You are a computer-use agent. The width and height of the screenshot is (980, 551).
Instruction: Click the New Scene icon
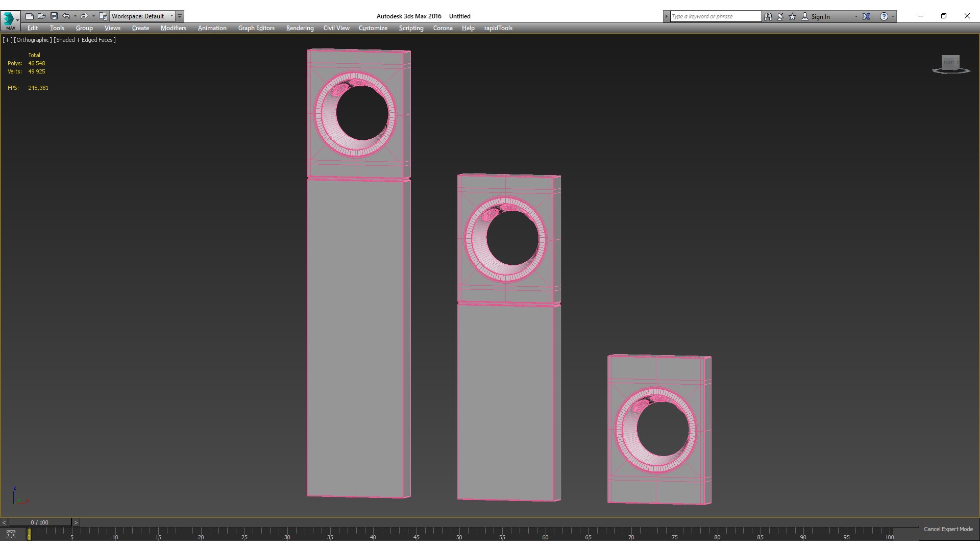[x=30, y=16]
